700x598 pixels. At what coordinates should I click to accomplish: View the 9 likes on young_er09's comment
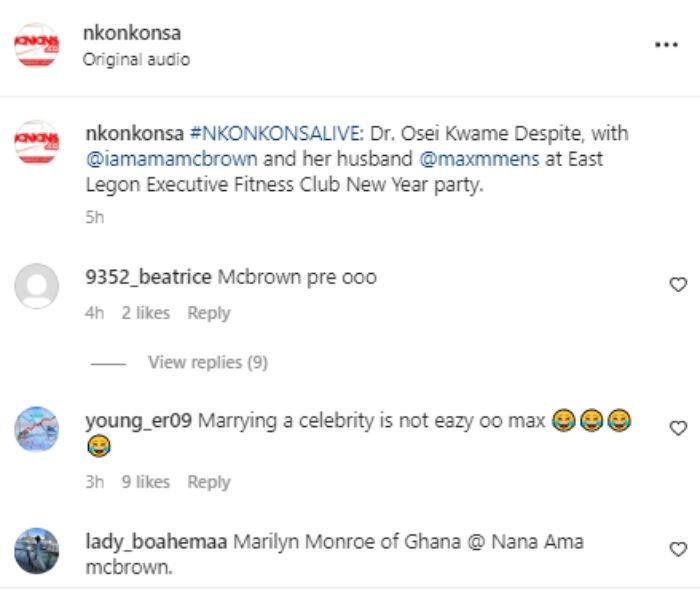tap(146, 482)
